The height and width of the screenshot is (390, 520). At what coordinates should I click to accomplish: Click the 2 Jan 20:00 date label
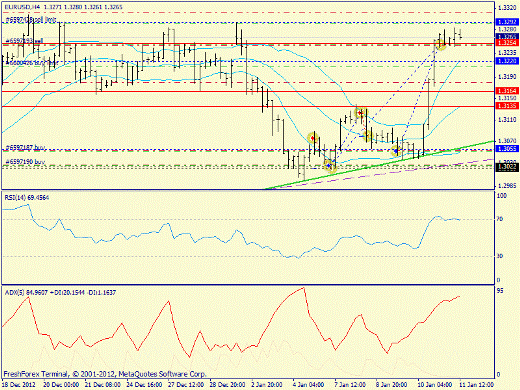click(x=267, y=384)
